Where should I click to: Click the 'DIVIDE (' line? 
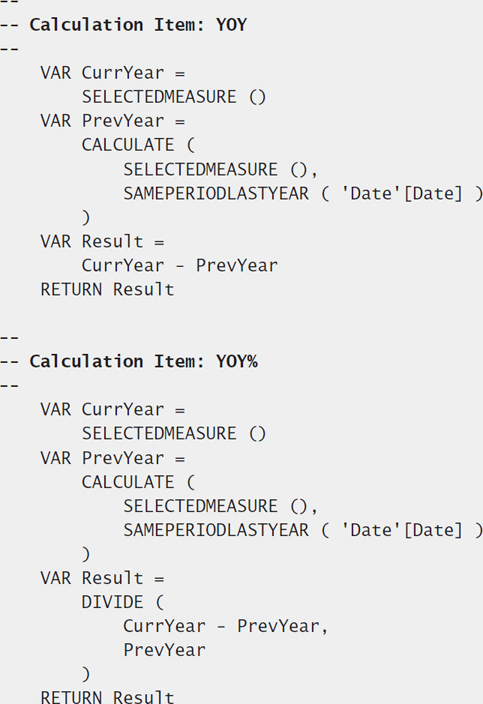(x=123, y=602)
